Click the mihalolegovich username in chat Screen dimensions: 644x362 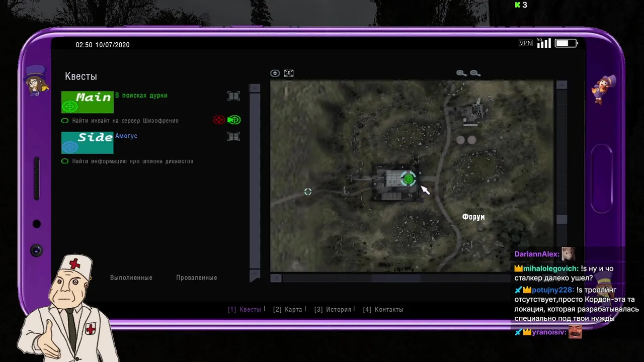550,269
